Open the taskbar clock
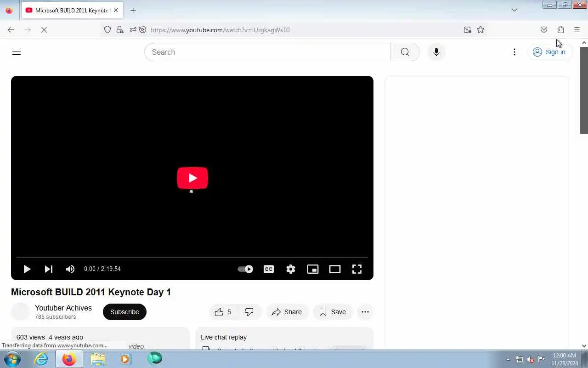The height and width of the screenshot is (368, 588). click(565, 359)
